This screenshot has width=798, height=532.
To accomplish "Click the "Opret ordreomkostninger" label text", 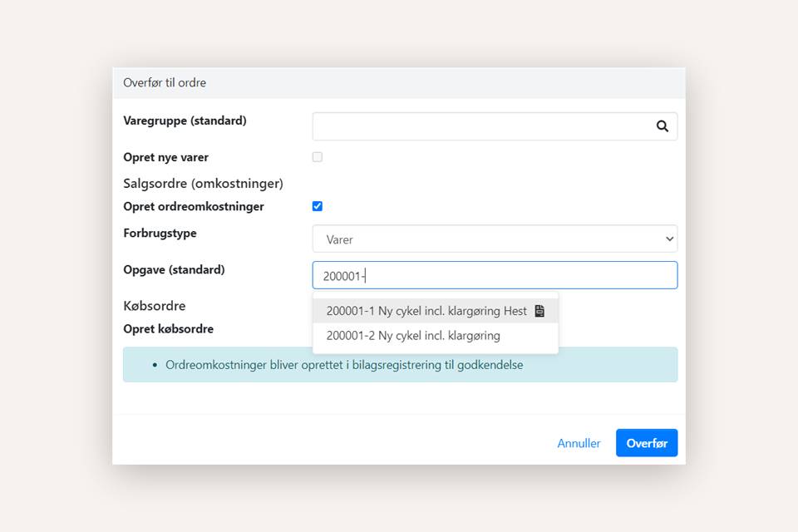I will click(194, 206).
